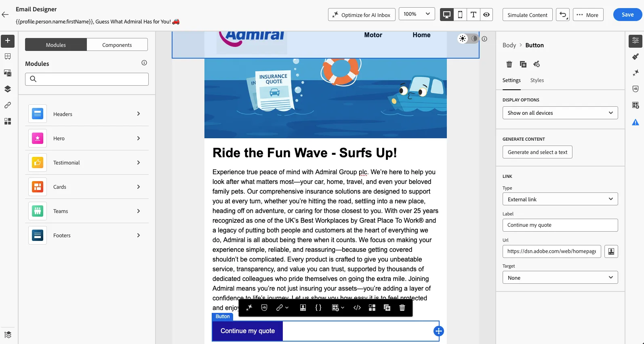Open the layers navigation tree icon

pos(8,89)
